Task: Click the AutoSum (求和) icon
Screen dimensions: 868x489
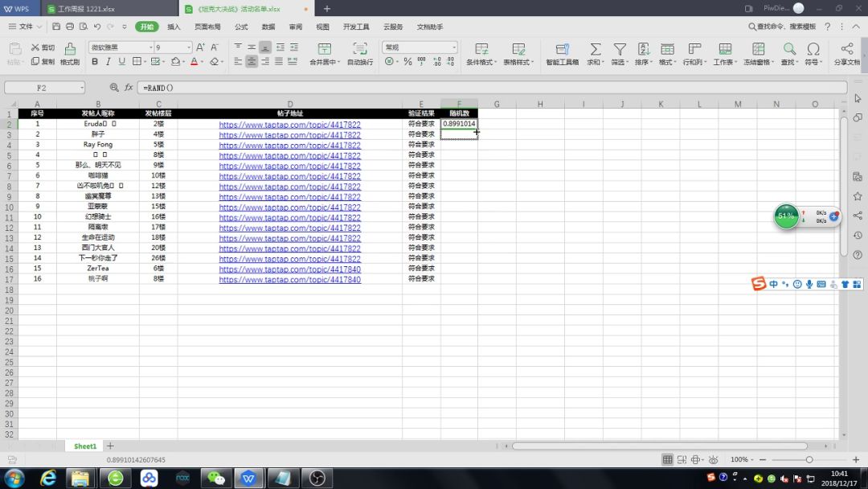Action: (595, 50)
